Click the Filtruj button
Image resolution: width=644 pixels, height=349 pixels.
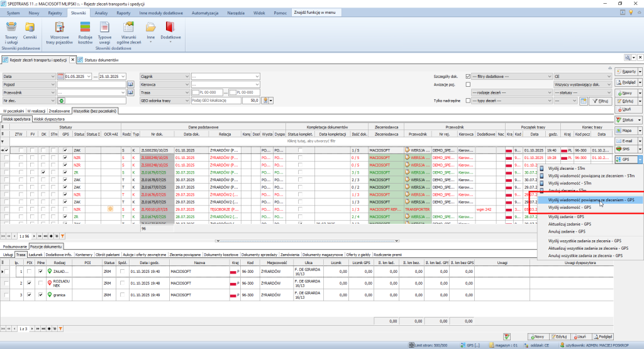[x=602, y=101]
